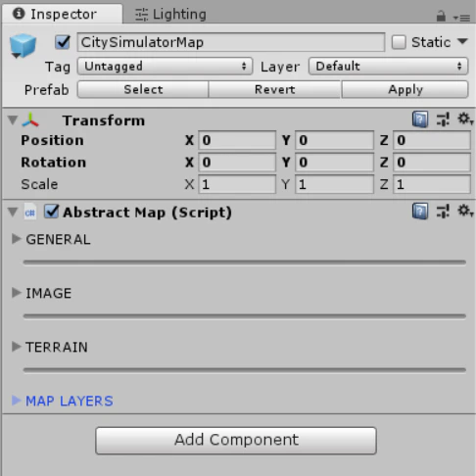Click the Scale Y field

point(335,184)
